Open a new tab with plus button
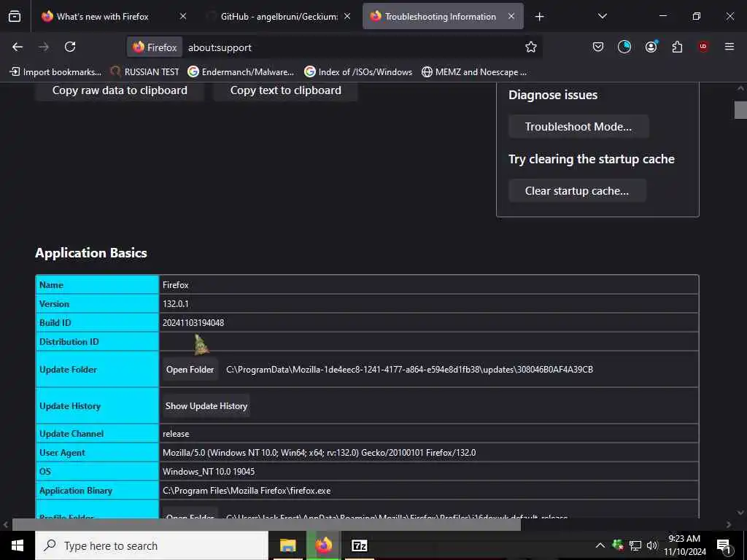747x560 pixels. (539, 17)
